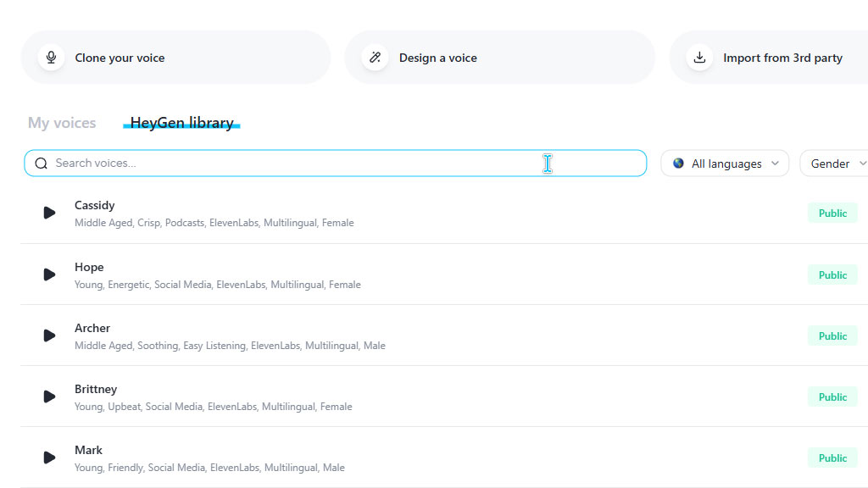Viewport: 868px width, 488px height.
Task: Click the globe icon in the language filter
Action: click(678, 164)
